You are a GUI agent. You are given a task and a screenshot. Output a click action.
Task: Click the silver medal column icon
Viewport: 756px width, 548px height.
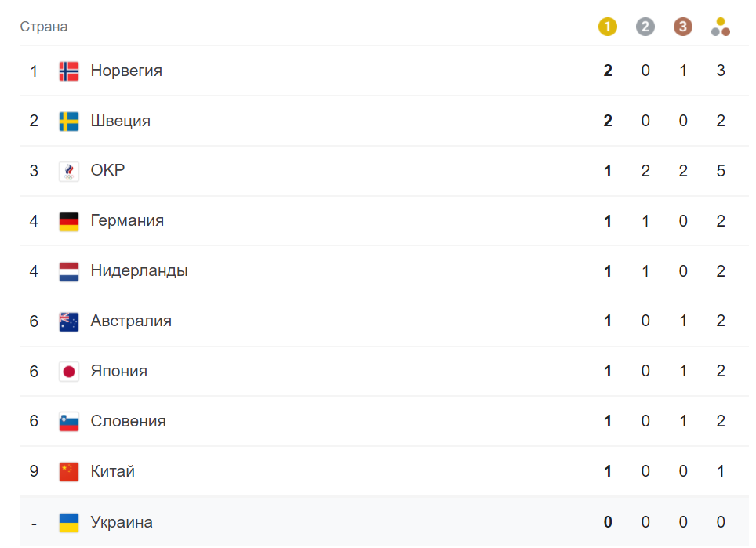point(645,27)
